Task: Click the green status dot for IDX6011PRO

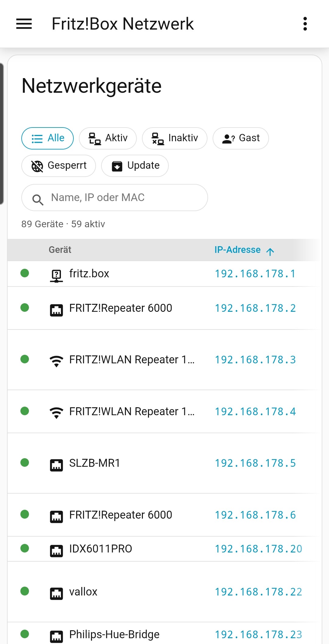Action: tap(25, 548)
